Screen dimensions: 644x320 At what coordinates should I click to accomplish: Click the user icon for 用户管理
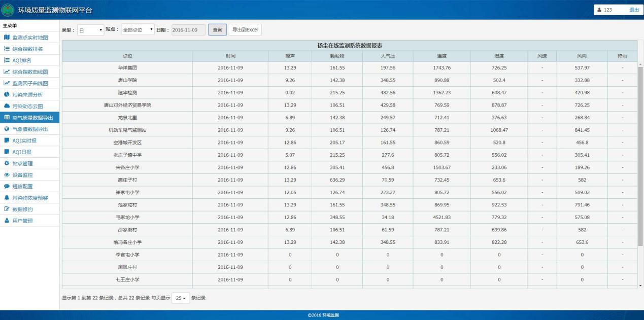click(7, 221)
